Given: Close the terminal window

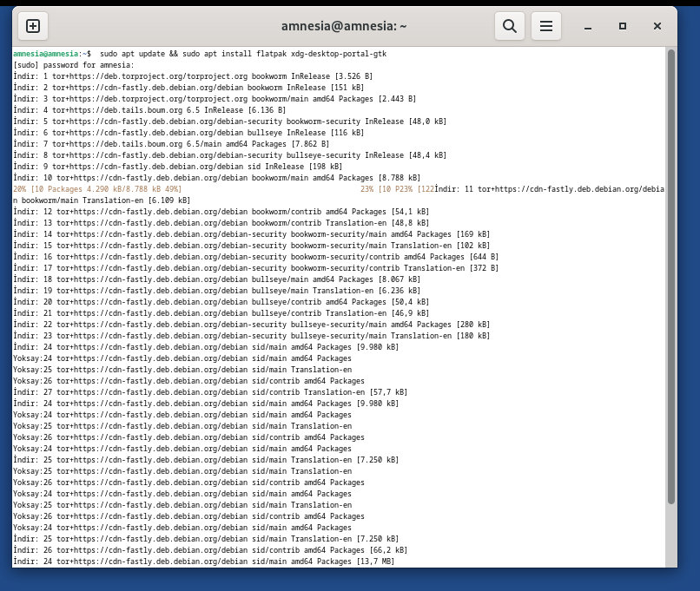Looking at the screenshot, I should (657, 26).
